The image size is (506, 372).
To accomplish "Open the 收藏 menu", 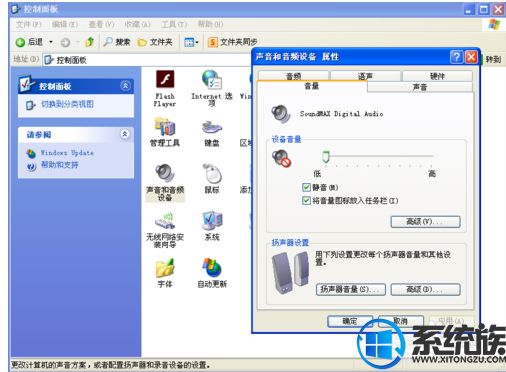I will coord(137,24).
